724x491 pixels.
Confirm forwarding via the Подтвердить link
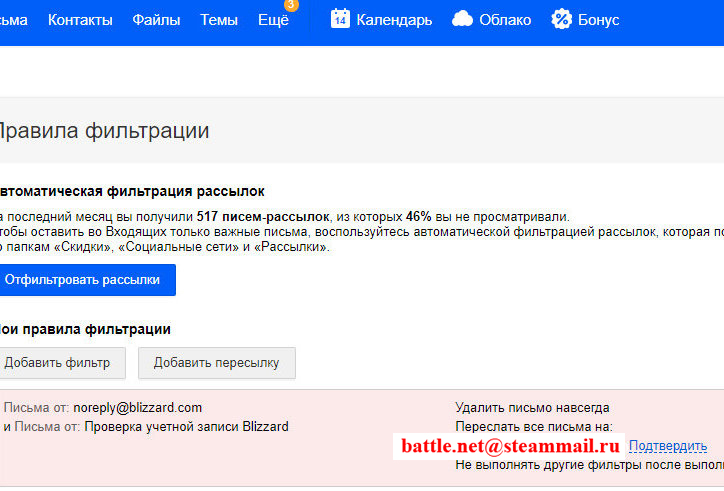[x=668, y=446]
